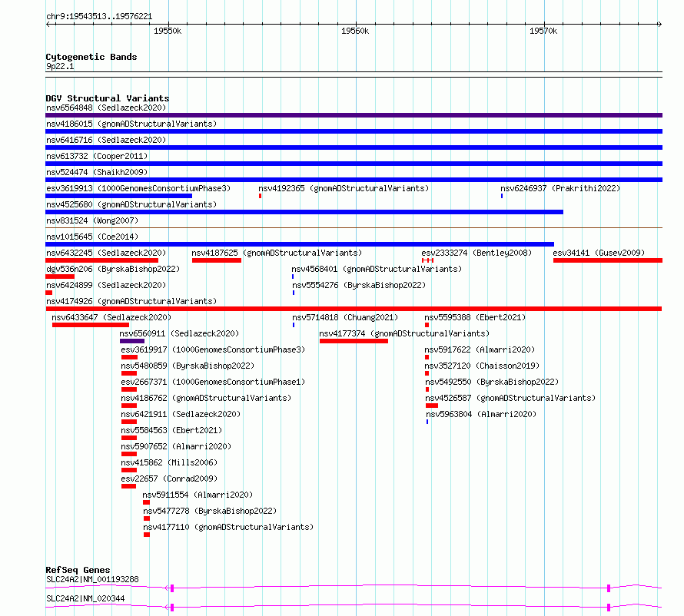This screenshot has height=616, width=684.
Task: Open nsv3527120 (Chaisson2019) label
Action: [x=482, y=366]
